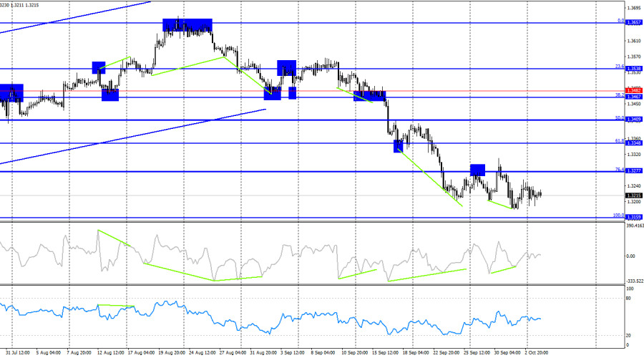The width and height of the screenshot is (644, 358).
Task: Select the small blue rectangle below 61.8 line
Action: click(398, 146)
